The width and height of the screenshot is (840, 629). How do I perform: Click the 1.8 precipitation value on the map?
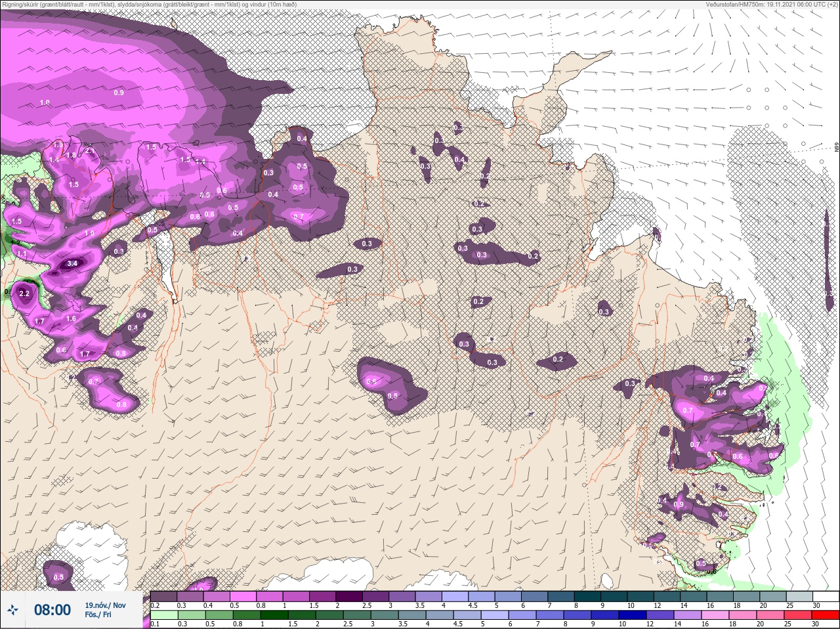(x=72, y=155)
